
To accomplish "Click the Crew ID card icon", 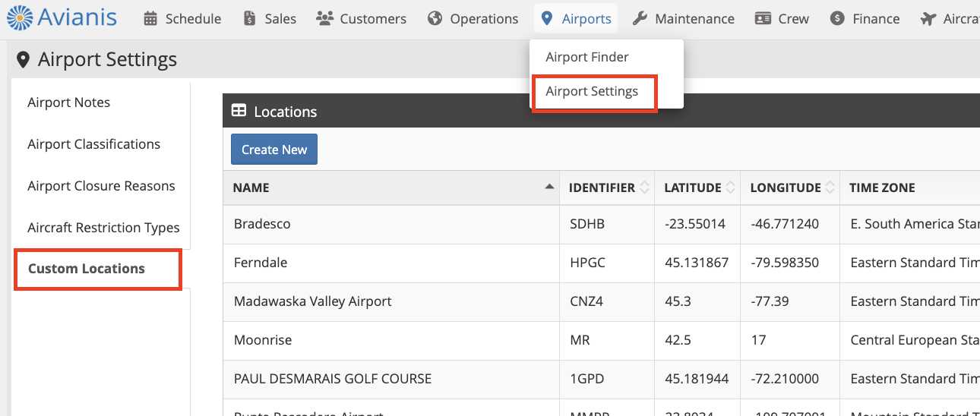I will [x=763, y=19].
